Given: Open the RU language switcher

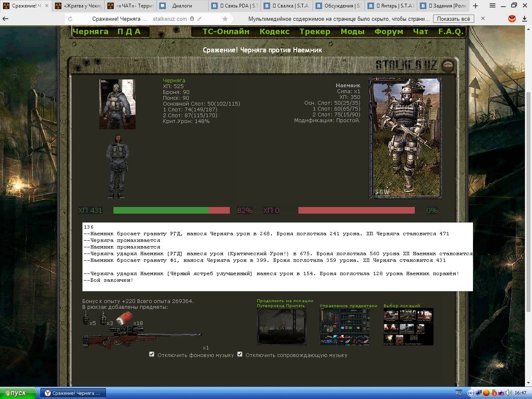Looking at the screenshot, I should point(458,393).
